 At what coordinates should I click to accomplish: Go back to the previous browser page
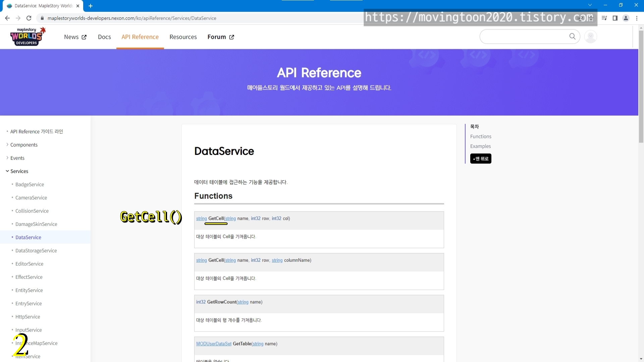pos(7,18)
